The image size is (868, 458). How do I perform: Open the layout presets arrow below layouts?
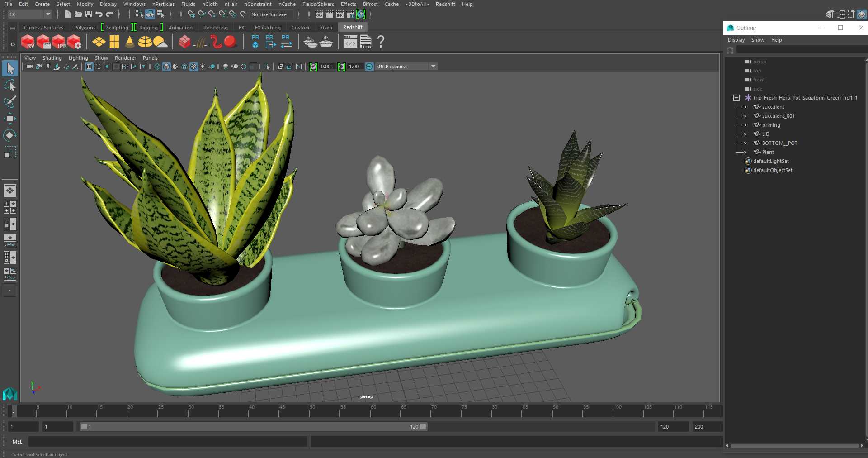9,290
